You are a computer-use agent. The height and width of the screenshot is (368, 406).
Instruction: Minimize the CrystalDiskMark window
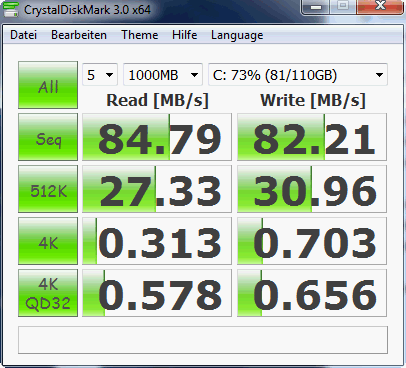click(x=316, y=7)
